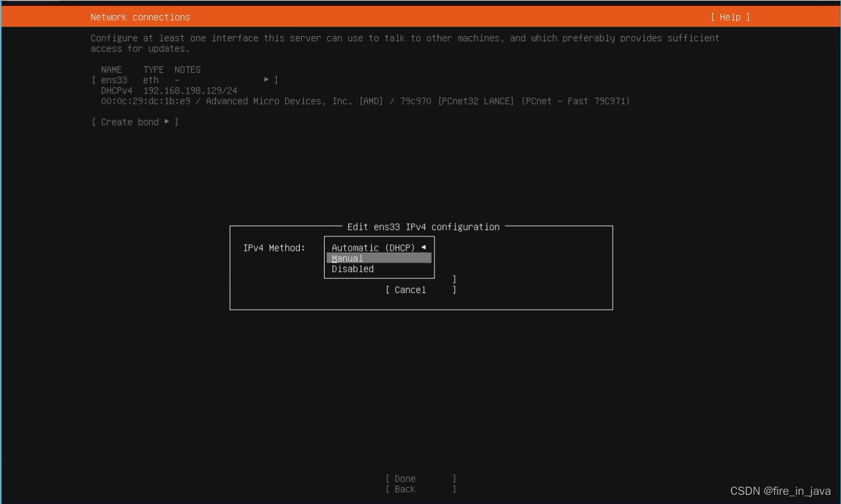Image resolution: width=841 pixels, height=504 pixels.
Task: Open the ens33 interface menu
Action: click(x=185, y=80)
